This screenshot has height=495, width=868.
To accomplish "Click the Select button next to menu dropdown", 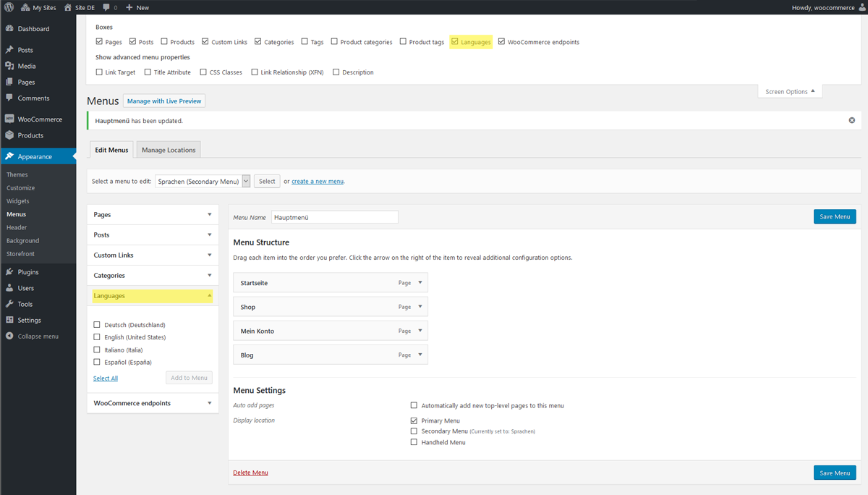I will click(x=267, y=182).
